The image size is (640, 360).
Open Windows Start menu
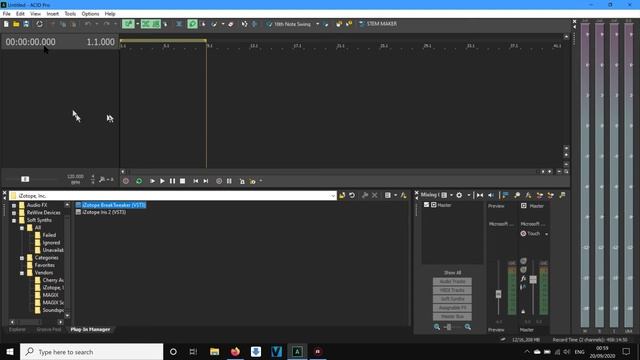click(x=10, y=351)
